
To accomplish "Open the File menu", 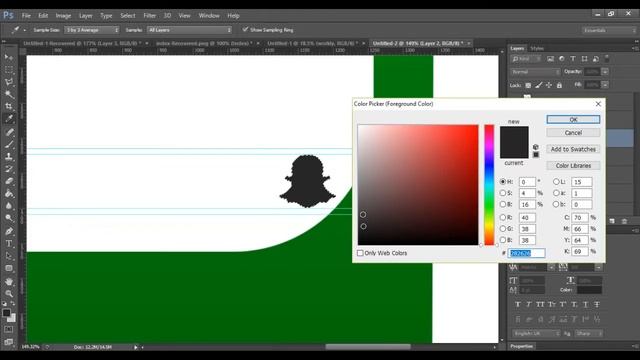I will [27, 16].
